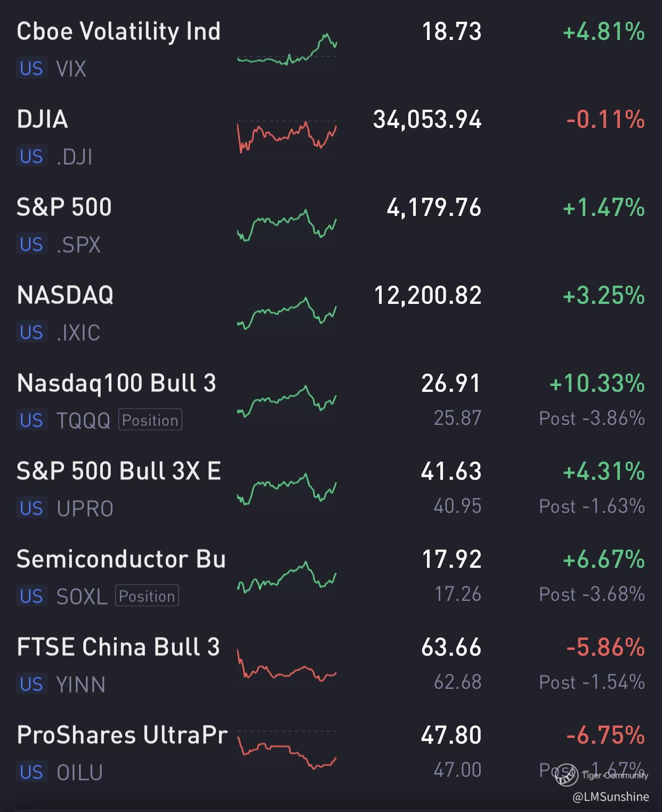Click the TQQQ +10.33% change value

tap(596, 383)
